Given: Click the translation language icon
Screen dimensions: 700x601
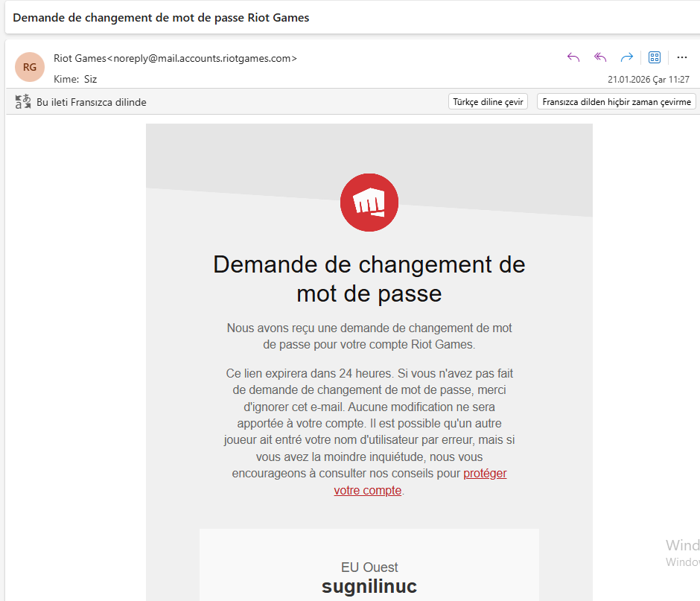Looking at the screenshot, I should (x=23, y=102).
